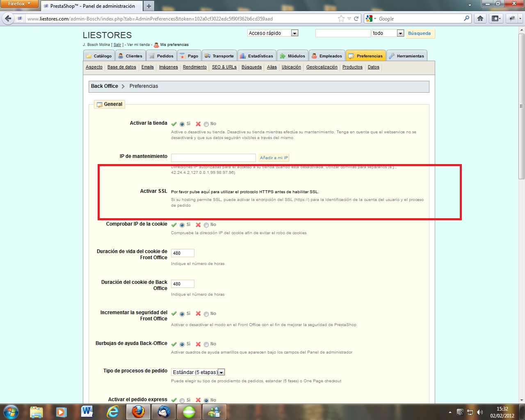Screen dimensions: 525x420
Task: Launch Windows Media Player from the taskbar
Action: pos(62,412)
